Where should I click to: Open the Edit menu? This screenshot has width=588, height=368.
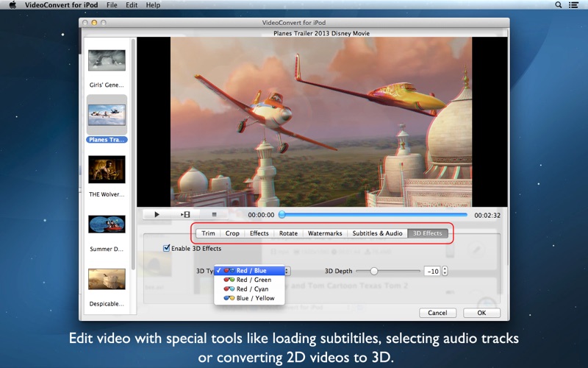132,5
